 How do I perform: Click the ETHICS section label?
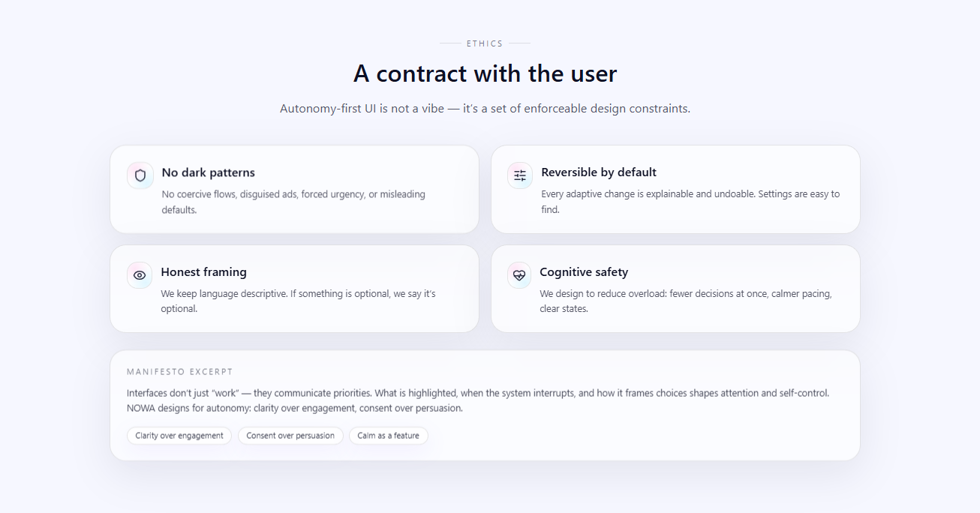pos(485,43)
